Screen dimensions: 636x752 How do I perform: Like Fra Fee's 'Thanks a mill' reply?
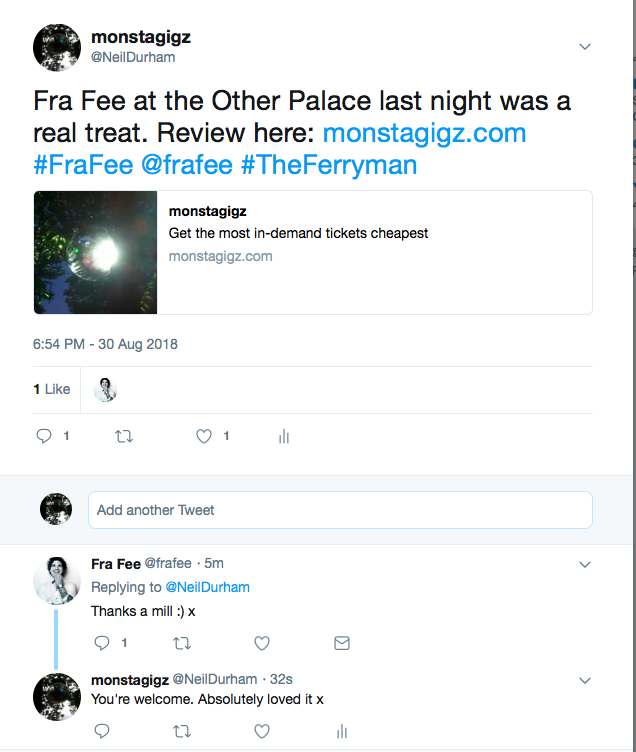(x=261, y=643)
